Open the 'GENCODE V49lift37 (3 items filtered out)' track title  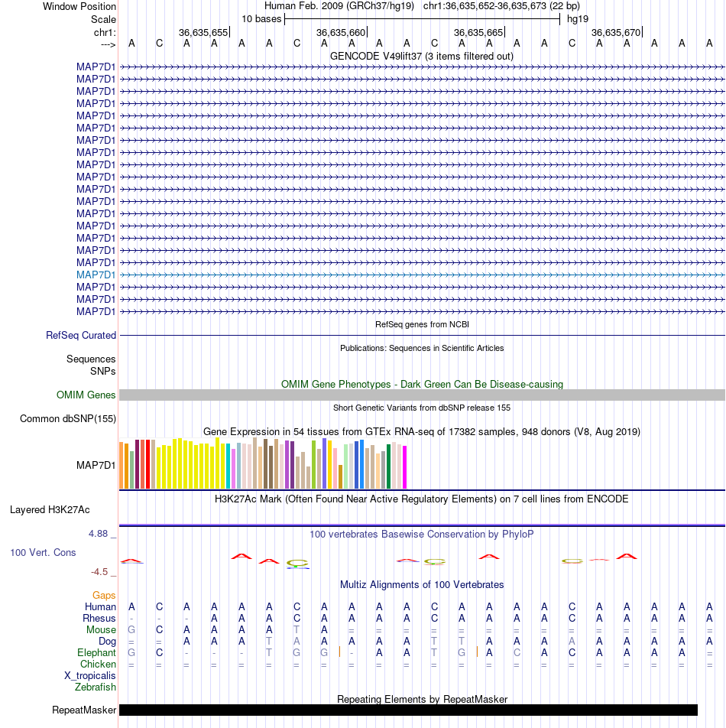pyautogui.click(x=422, y=56)
